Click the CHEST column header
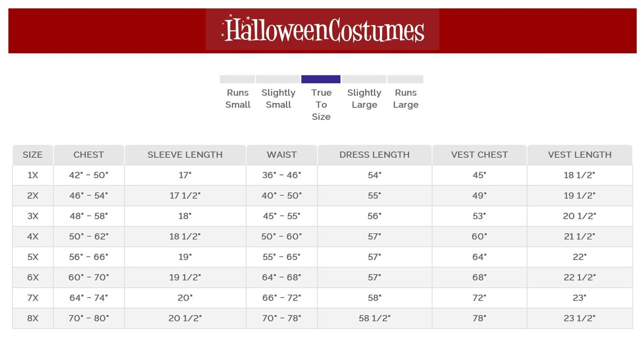Image resolution: width=644 pixels, height=341 pixels. coord(89,155)
